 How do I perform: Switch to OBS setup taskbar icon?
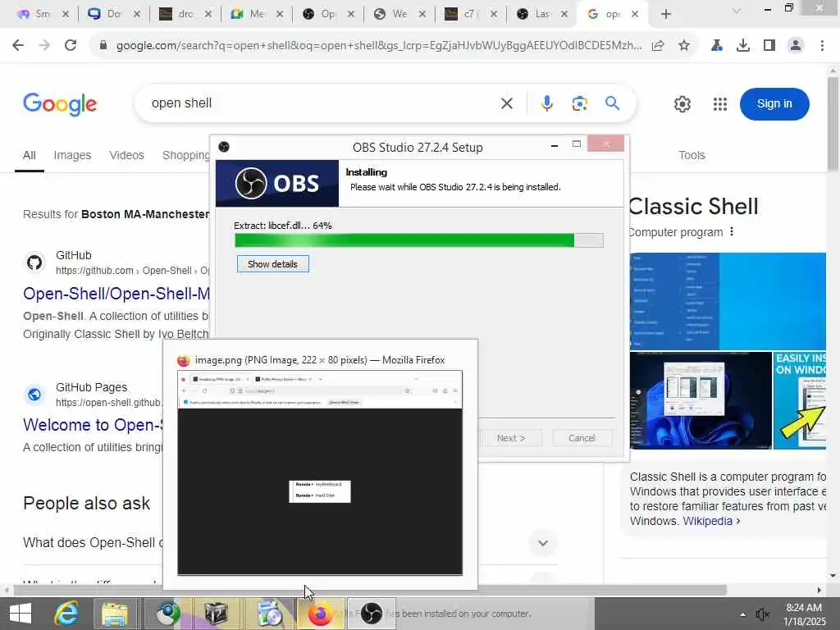tap(372, 614)
